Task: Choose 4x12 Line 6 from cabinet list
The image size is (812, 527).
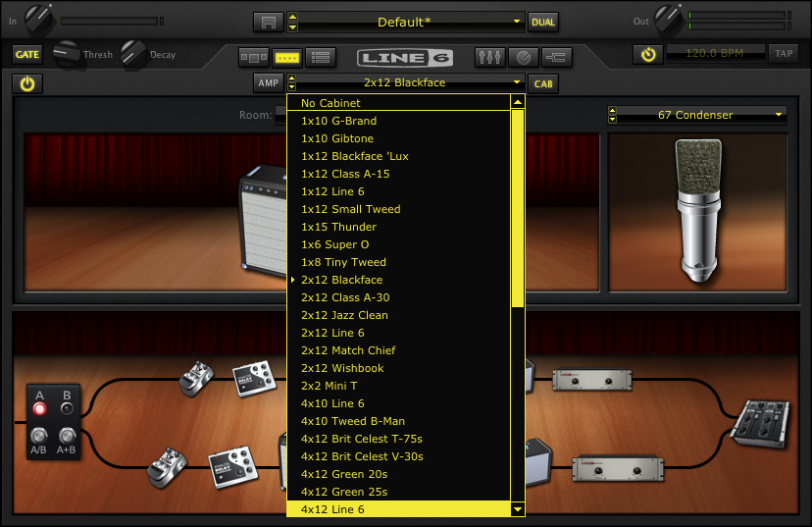Action: click(x=398, y=509)
